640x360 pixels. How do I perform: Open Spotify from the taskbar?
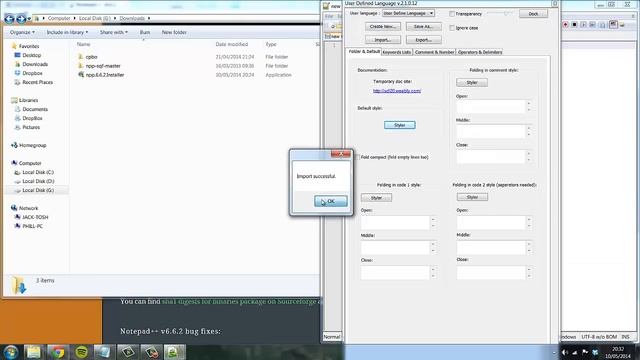(82, 352)
